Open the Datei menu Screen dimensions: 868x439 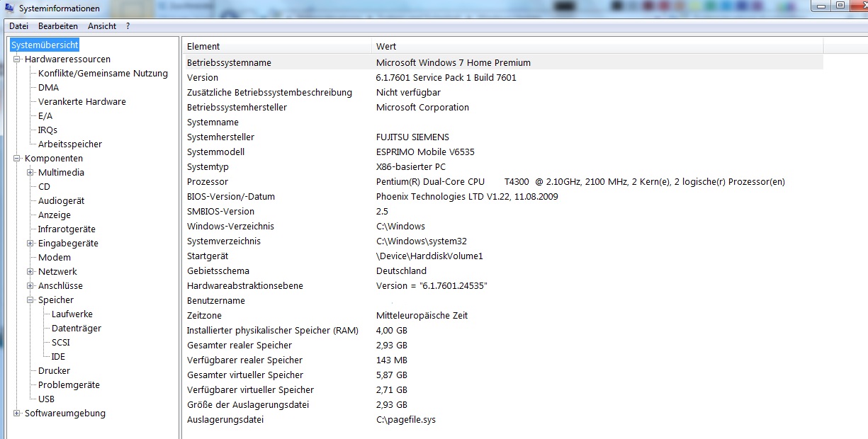coord(18,26)
